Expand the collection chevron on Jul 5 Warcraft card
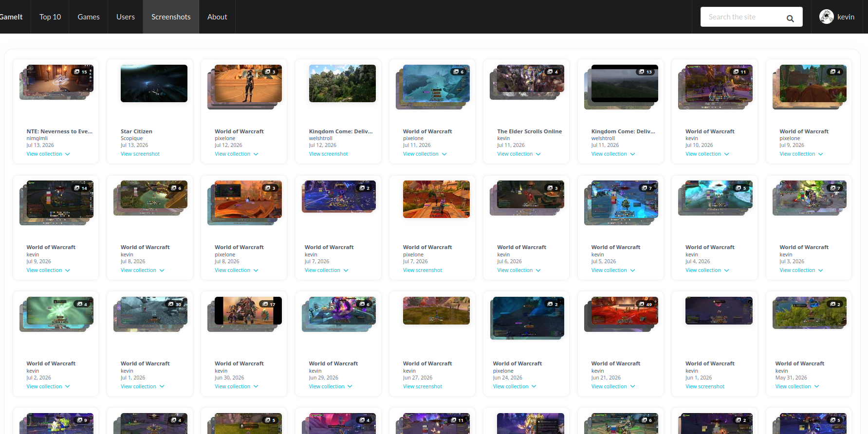Screen dimensions: 868x434 [632, 271]
